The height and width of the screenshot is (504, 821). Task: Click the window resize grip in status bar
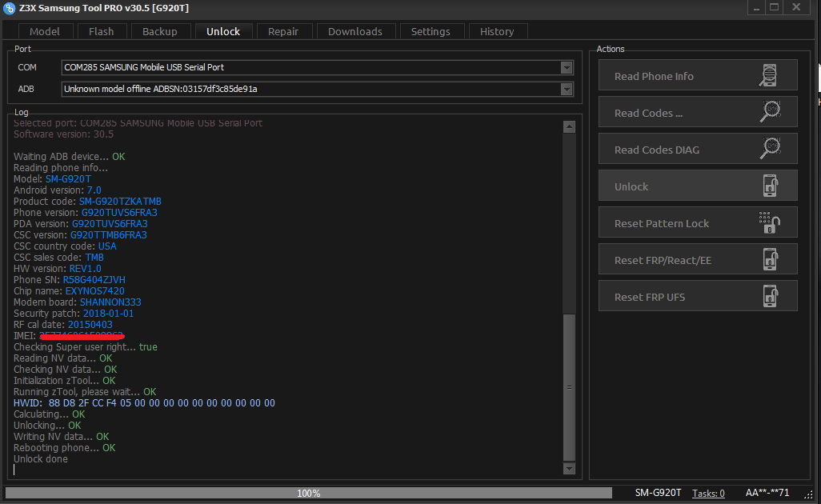(x=809, y=494)
